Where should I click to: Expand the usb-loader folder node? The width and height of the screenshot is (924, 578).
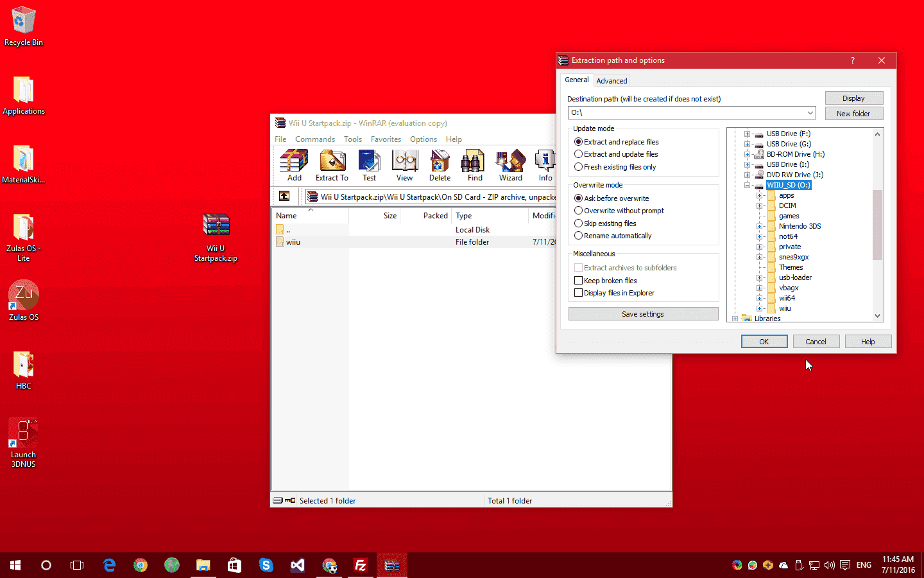click(x=759, y=277)
